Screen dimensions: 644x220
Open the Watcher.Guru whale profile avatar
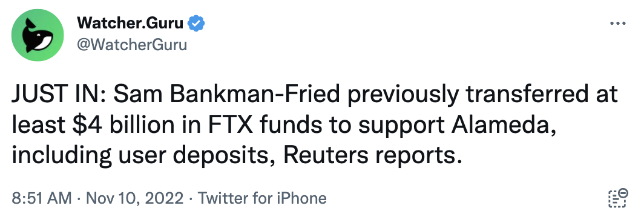(x=38, y=35)
